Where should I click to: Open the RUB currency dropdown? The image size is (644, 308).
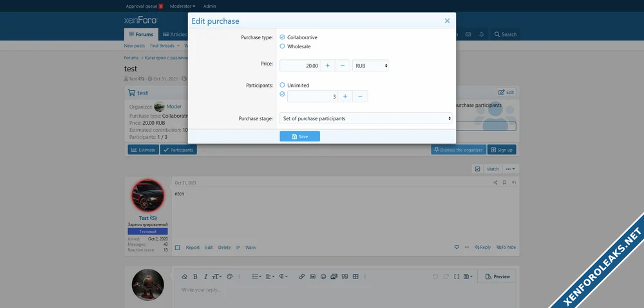pos(371,66)
